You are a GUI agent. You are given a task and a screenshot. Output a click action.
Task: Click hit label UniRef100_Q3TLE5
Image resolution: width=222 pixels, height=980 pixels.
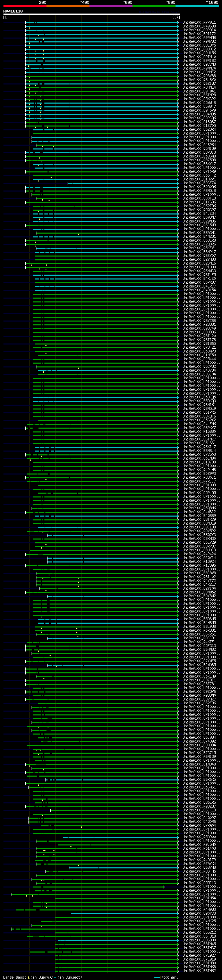coord(199,275)
